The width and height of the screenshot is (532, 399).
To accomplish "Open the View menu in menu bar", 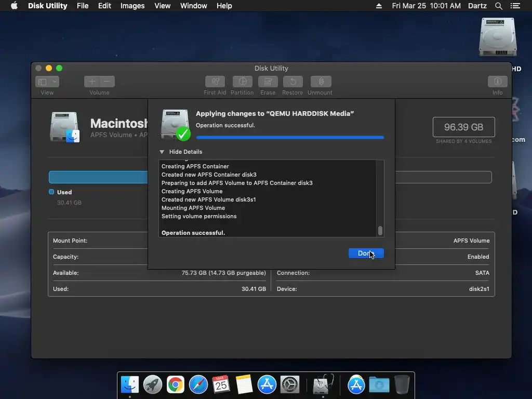I will (162, 6).
